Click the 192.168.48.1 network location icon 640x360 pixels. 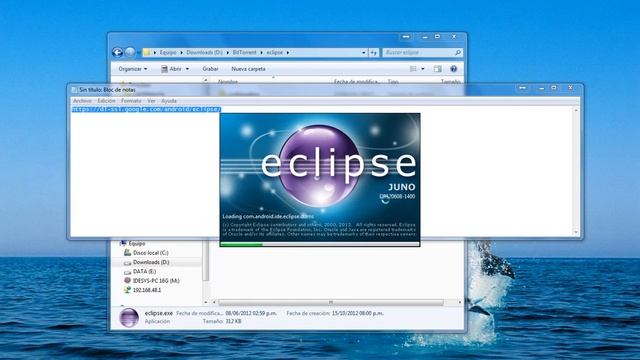coord(127,290)
